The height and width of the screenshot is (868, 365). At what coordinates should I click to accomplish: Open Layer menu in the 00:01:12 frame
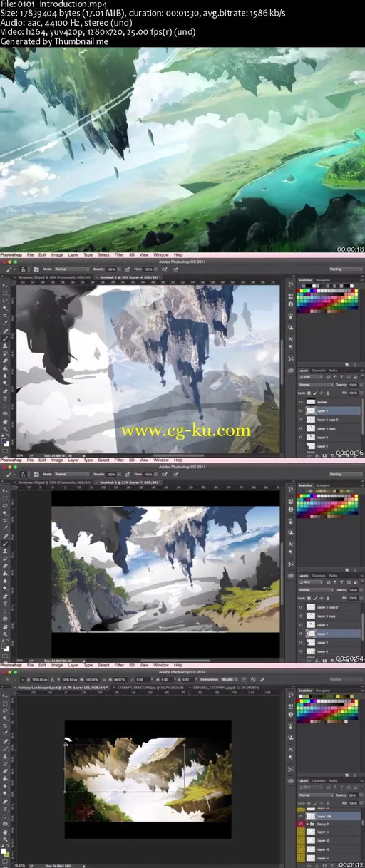pos(73,666)
